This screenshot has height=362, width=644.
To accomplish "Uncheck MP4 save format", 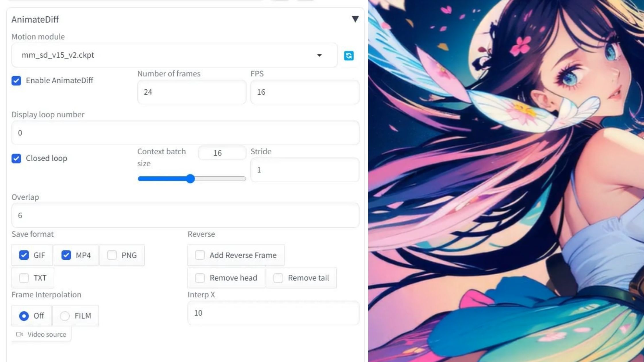I will pyautogui.click(x=66, y=255).
